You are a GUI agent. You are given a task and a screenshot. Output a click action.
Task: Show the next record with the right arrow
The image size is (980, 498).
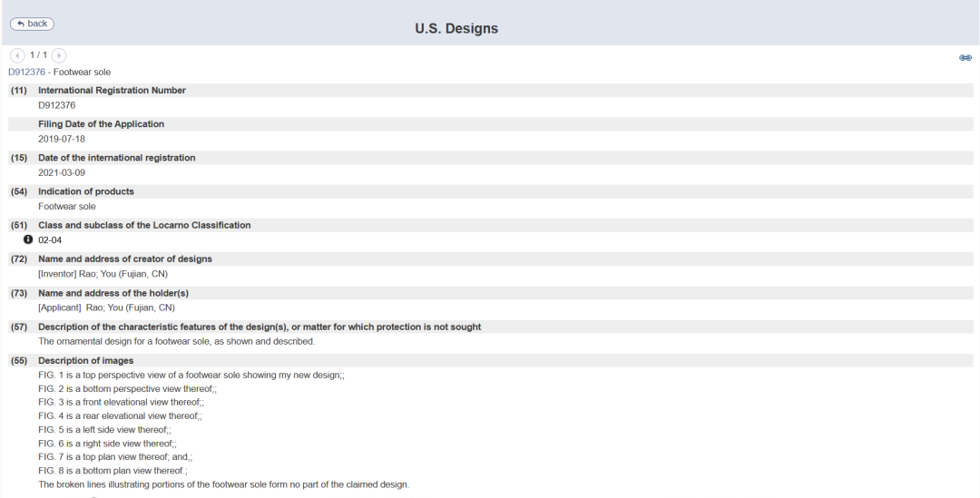[59, 55]
